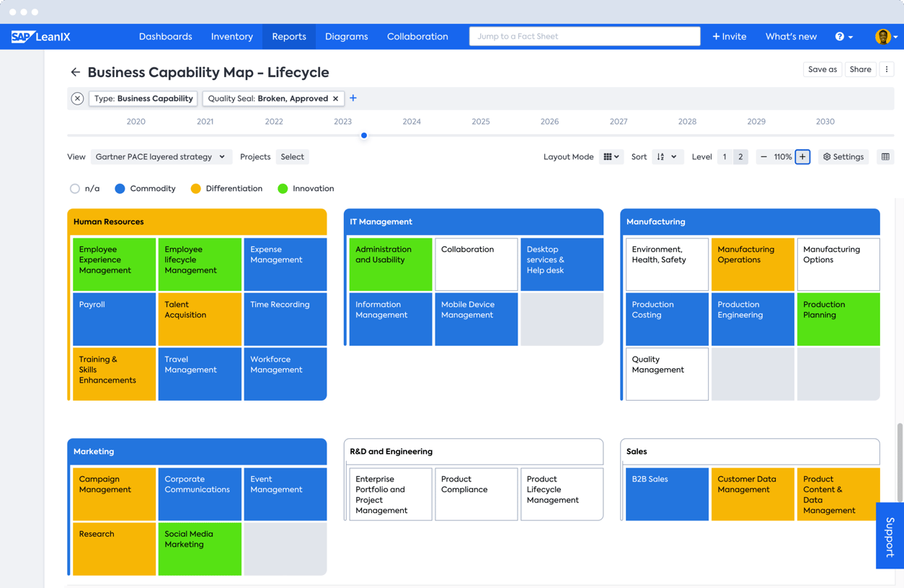Screen dimensions: 904x588
Task: Select the n/a lifecycle legend radio
Action: click(x=74, y=188)
